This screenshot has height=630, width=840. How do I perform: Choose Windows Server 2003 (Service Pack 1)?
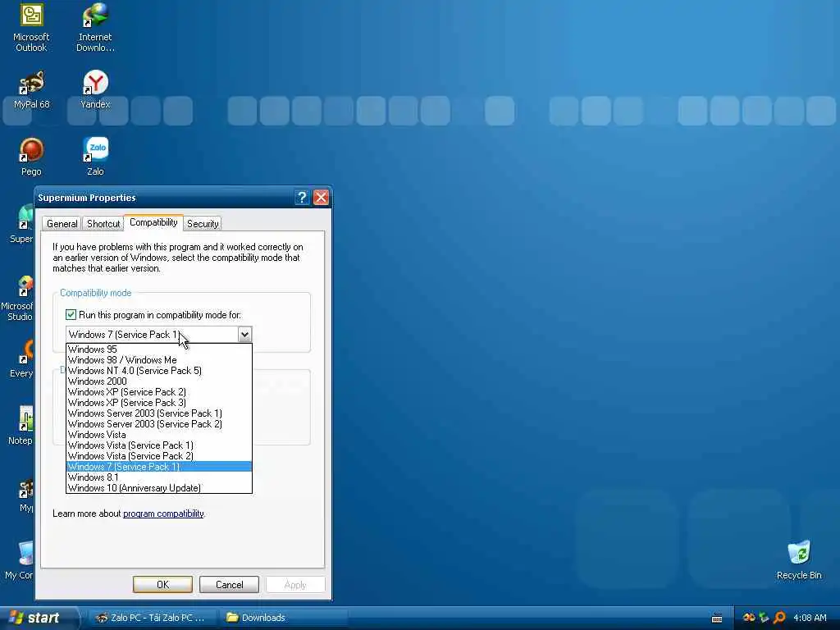point(158,413)
